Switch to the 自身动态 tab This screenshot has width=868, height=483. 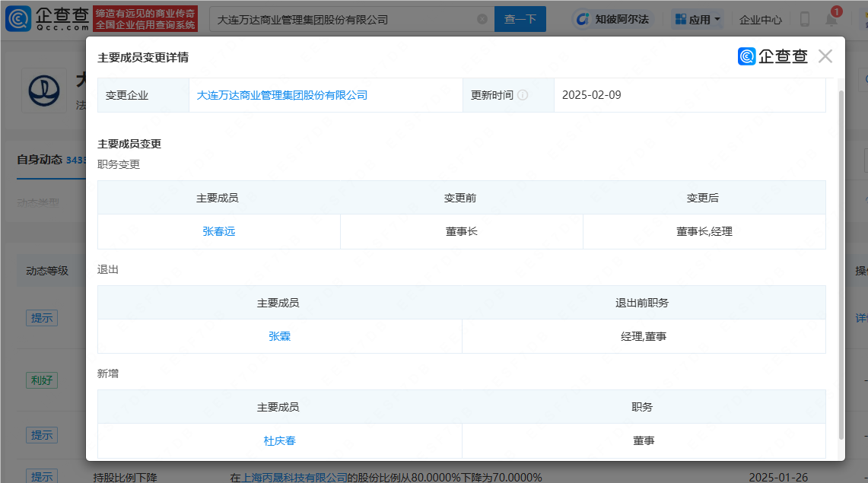point(40,160)
